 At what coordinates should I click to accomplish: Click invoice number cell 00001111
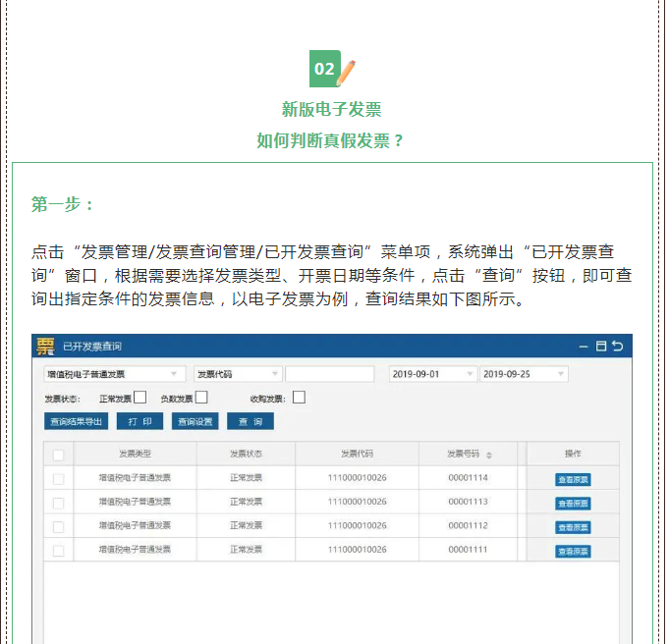click(x=468, y=550)
